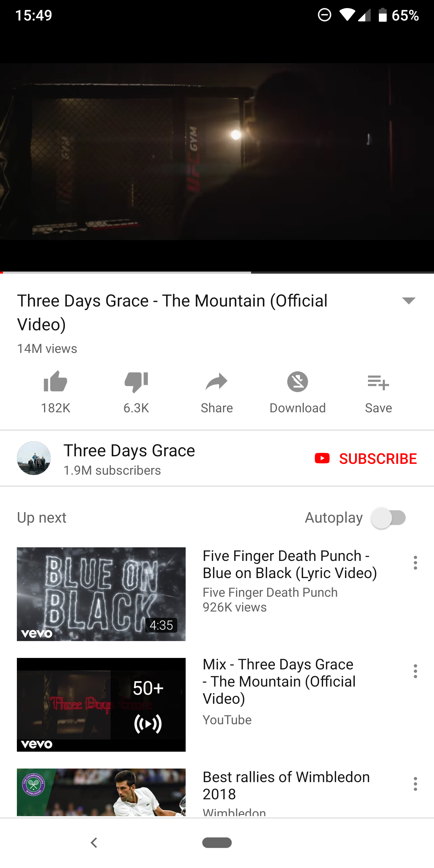Subscribe to Three Days Grace channel
This screenshot has width=434, height=868.
pos(366,458)
